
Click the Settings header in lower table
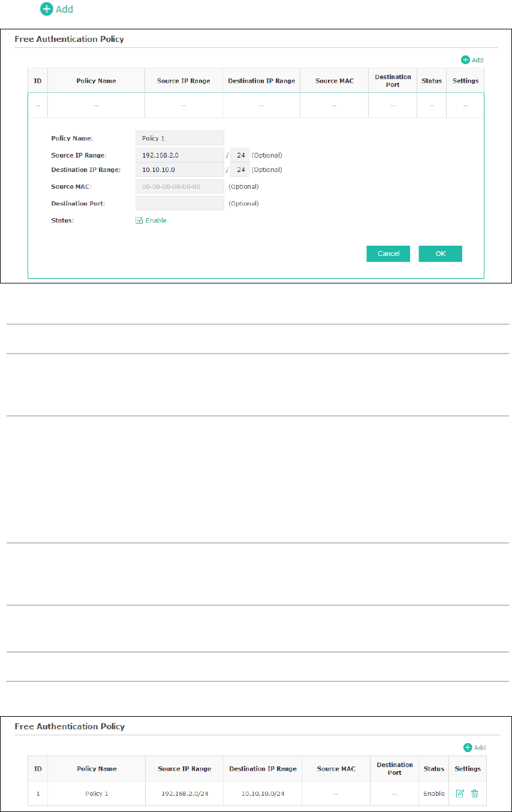(468, 769)
